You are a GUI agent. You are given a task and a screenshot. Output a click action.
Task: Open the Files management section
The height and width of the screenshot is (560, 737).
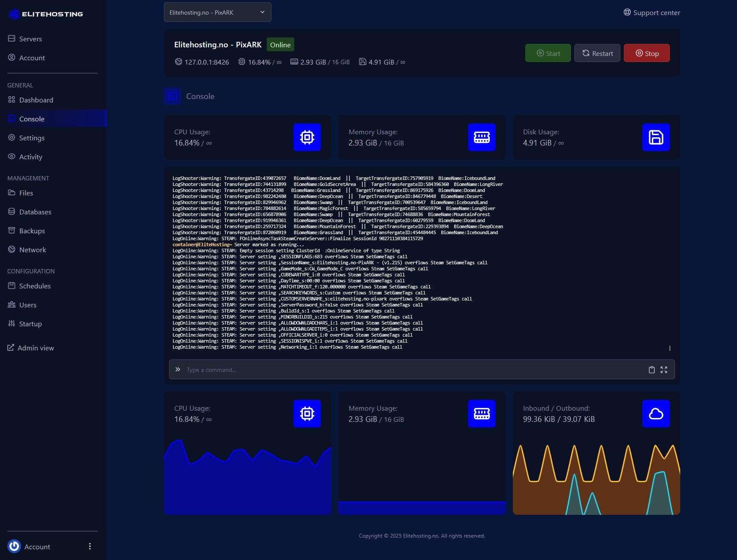[26, 193]
